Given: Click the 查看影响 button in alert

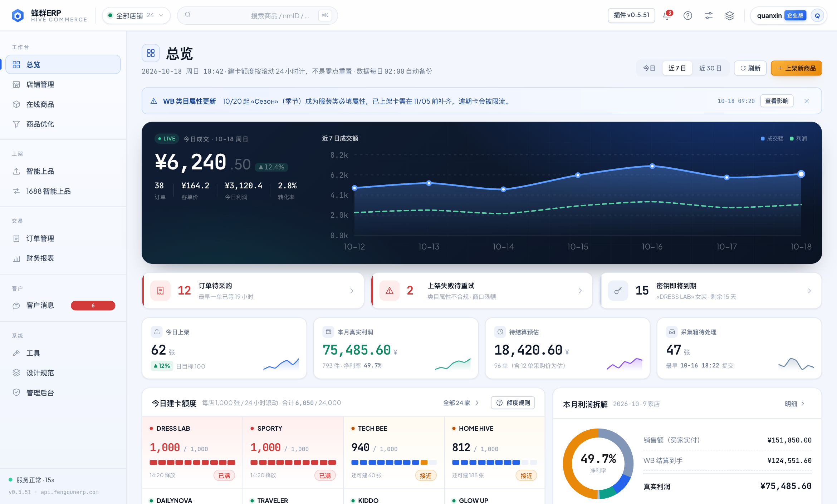Looking at the screenshot, I should click(777, 101).
